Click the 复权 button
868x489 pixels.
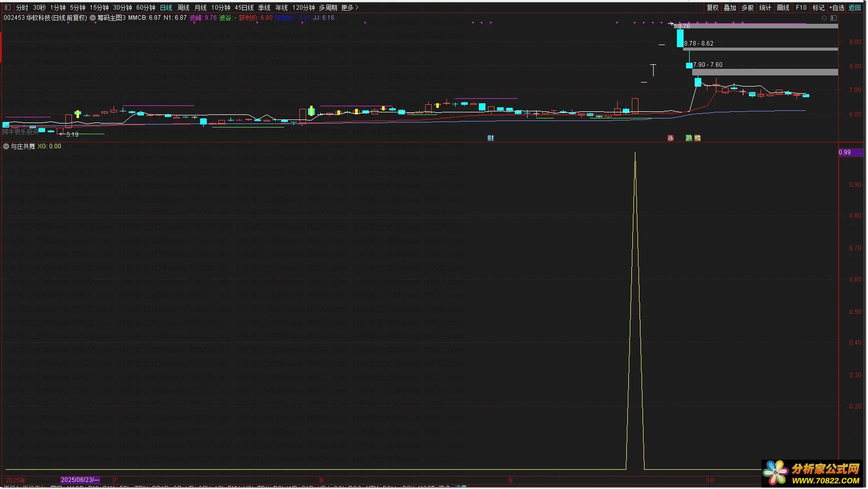[713, 8]
